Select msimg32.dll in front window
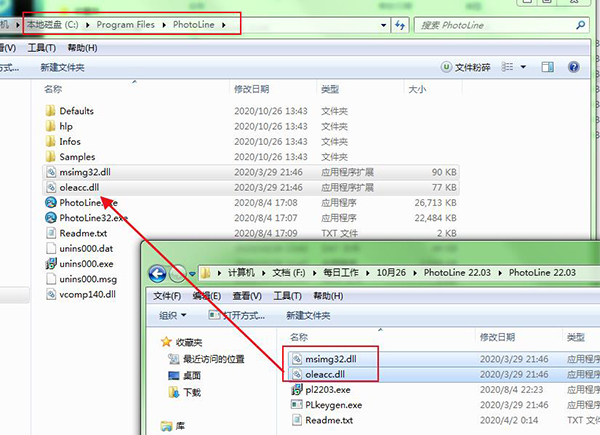The height and width of the screenshot is (435, 600). (x=331, y=359)
